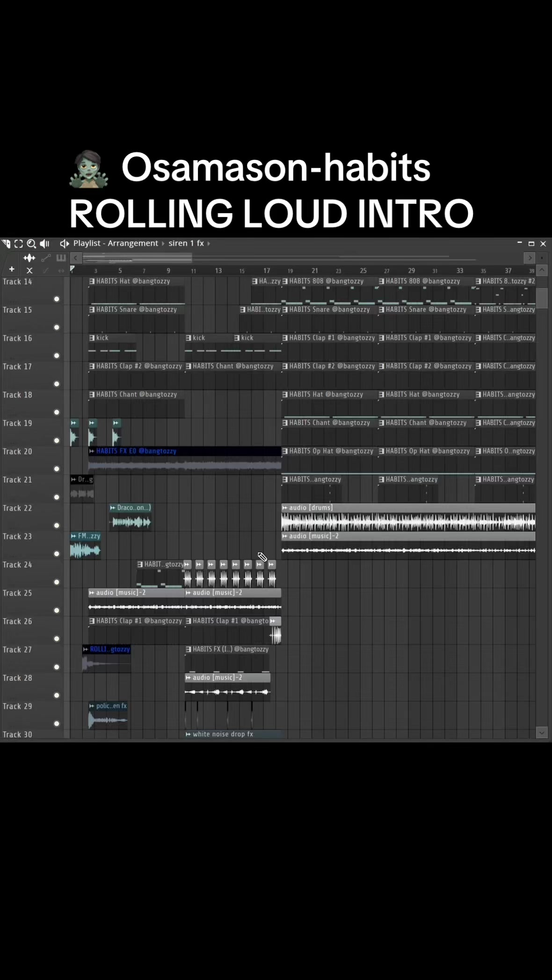Open dropdown arrow after 'siren 1 fx'
This screenshot has height=980, width=552.
pyautogui.click(x=209, y=244)
